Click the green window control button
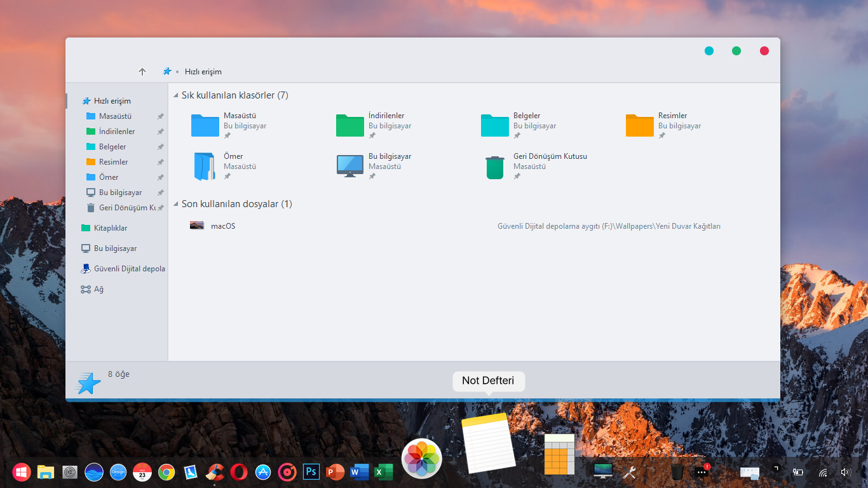This screenshot has height=488, width=868. tap(736, 51)
